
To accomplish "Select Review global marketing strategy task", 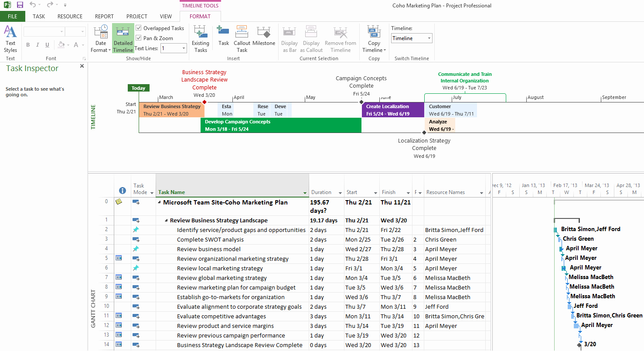I will (232, 278).
